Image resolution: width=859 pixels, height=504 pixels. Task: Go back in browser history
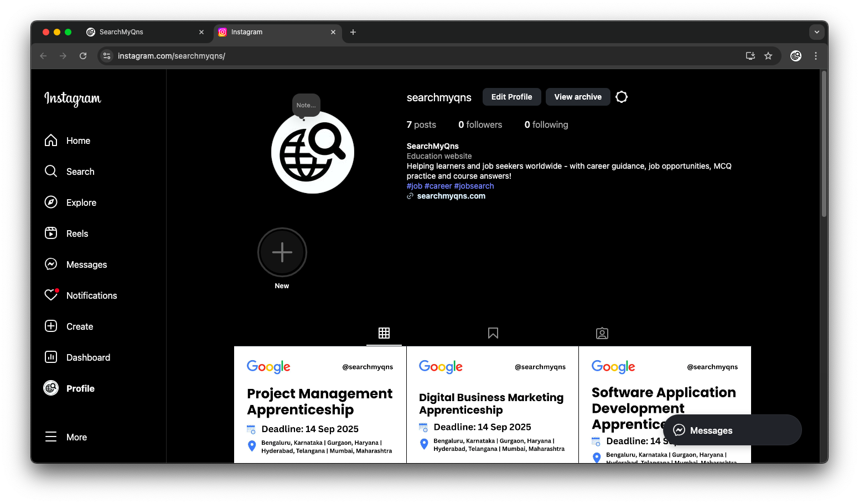[x=44, y=56]
